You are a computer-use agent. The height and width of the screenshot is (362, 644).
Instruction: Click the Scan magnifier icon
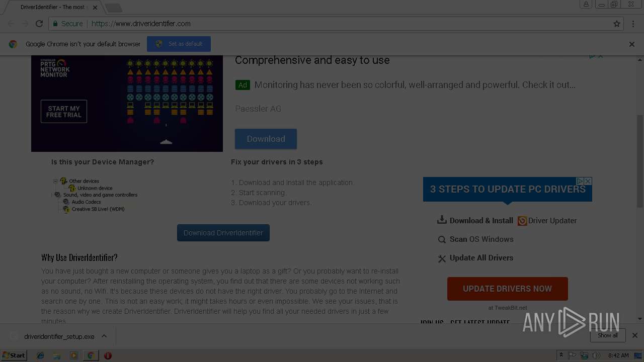(x=442, y=240)
